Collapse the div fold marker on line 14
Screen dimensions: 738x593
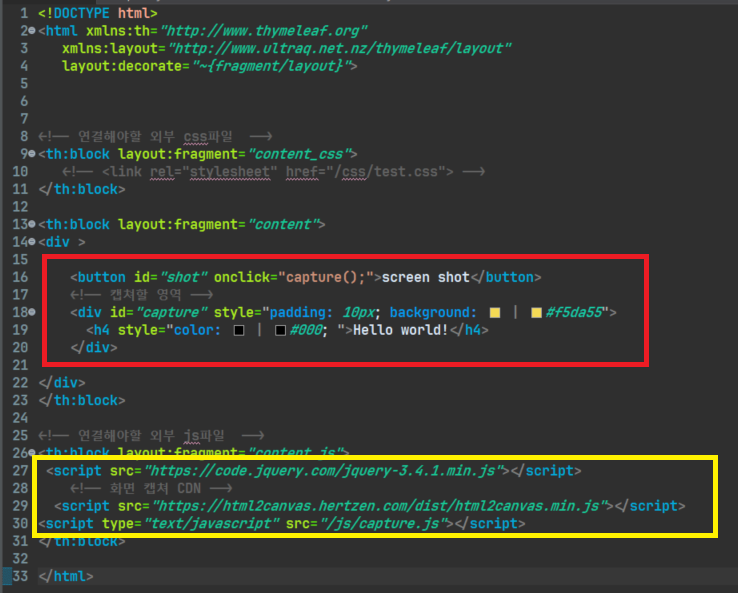pos(32,241)
